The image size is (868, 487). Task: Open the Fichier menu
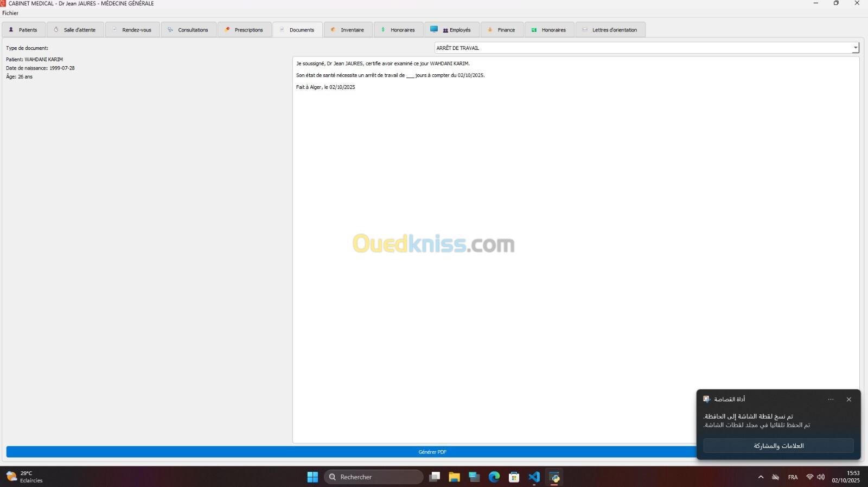(x=10, y=13)
